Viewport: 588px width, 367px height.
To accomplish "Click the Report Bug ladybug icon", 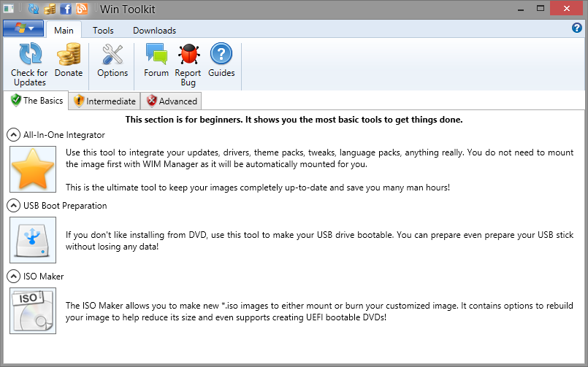I will point(188,55).
